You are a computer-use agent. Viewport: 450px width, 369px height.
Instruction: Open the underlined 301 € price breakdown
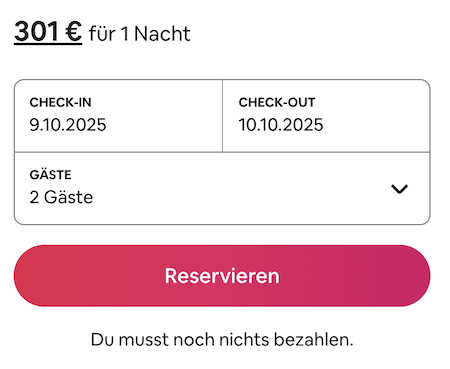click(48, 32)
